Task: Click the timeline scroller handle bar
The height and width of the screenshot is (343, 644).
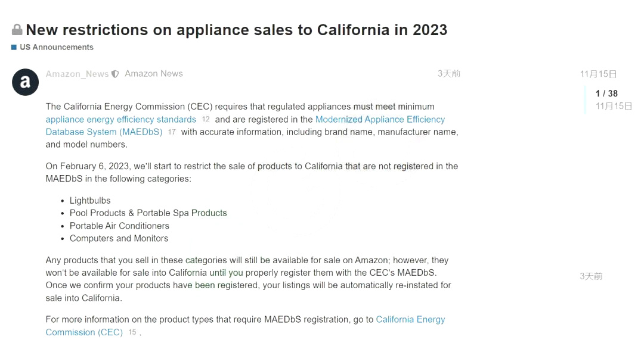Action: tap(586, 99)
